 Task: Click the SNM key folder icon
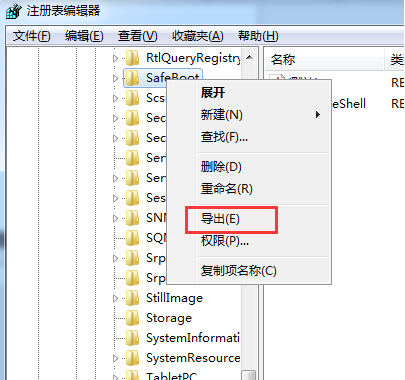click(x=132, y=218)
